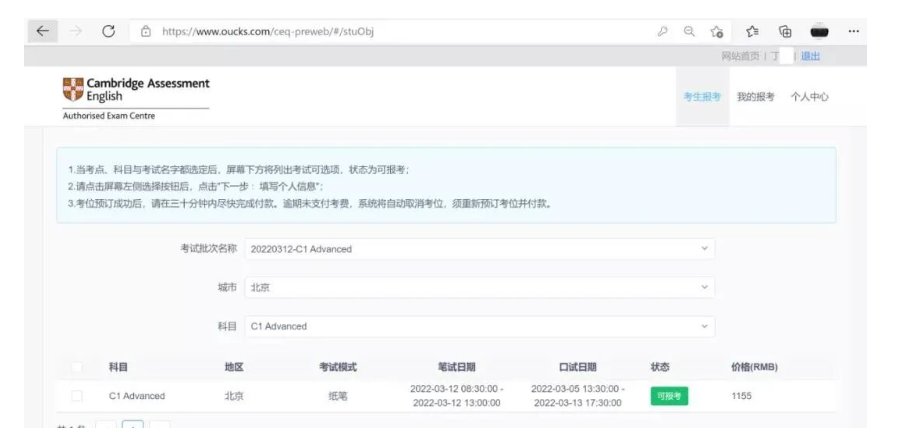
Task: Tick the select-all checkbox in table header
Action: coord(77,367)
